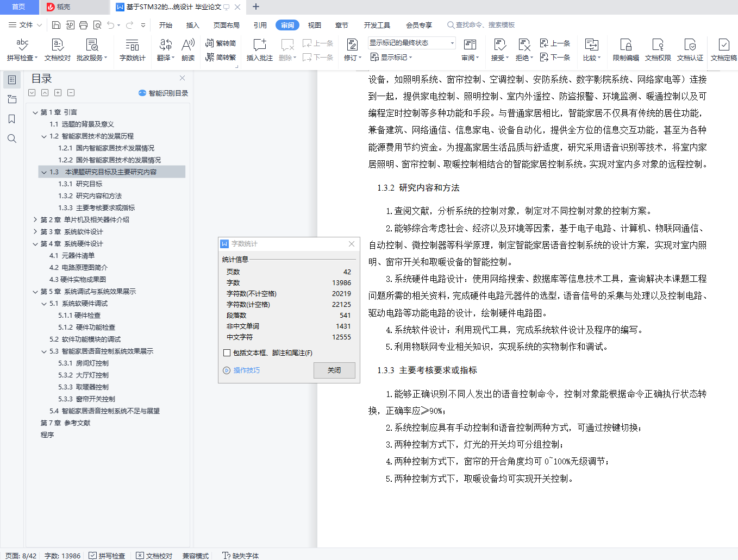Toggle 拼写检查 in the status bar
This screenshot has height=560, width=738.
click(x=107, y=556)
